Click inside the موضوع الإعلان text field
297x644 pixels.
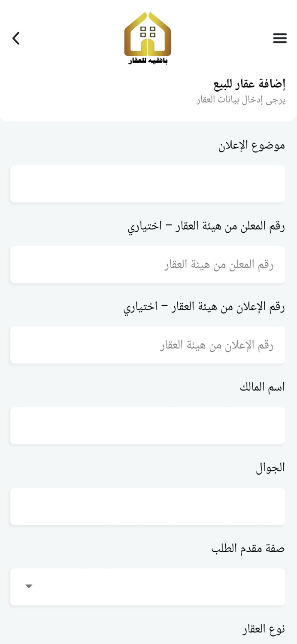(148, 183)
